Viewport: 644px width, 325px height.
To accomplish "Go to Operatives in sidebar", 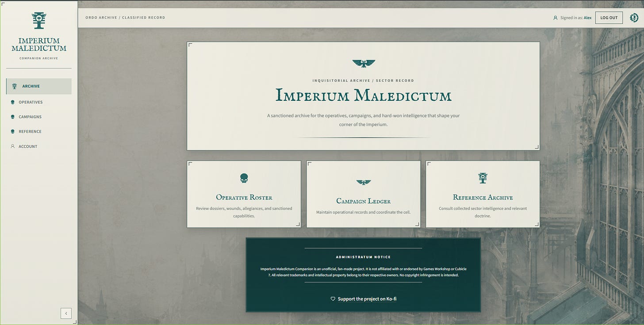I will tap(39, 102).
